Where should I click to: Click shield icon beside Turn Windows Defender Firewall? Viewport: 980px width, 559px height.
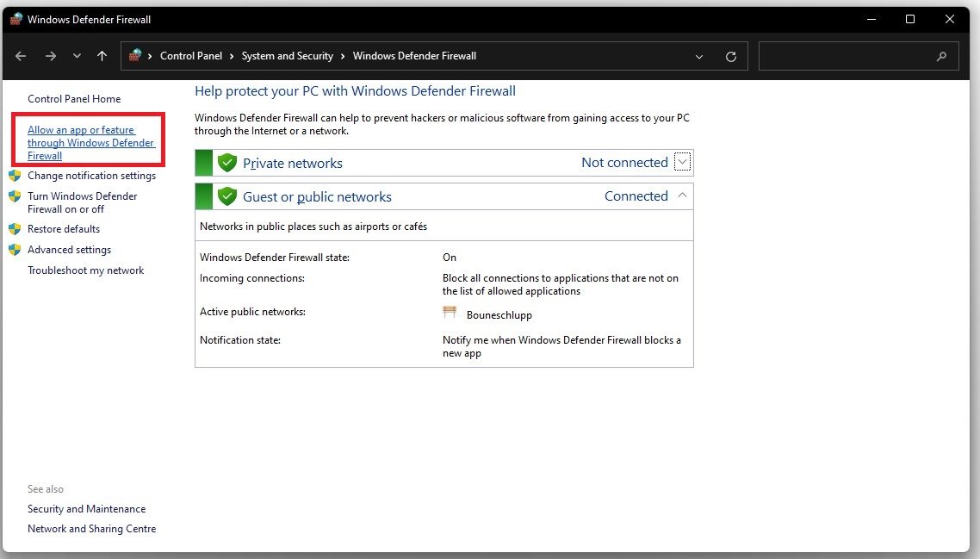coord(15,196)
